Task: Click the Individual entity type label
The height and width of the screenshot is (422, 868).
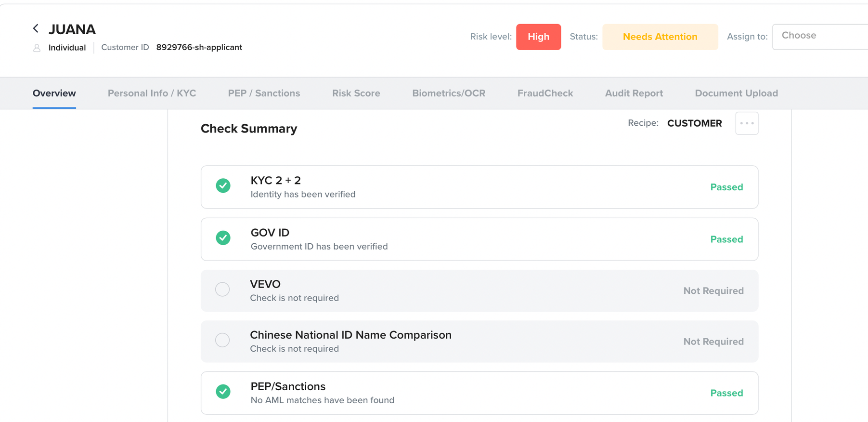Action: [67, 48]
